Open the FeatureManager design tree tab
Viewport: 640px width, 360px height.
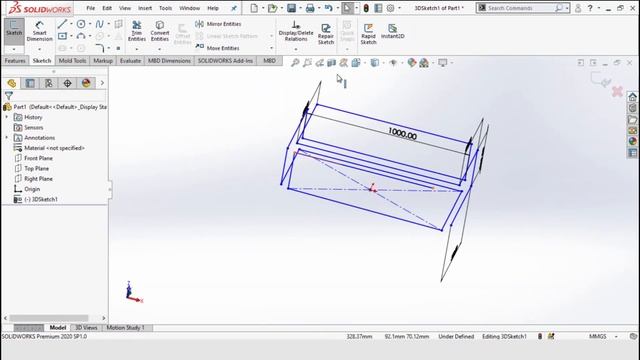(x=11, y=83)
